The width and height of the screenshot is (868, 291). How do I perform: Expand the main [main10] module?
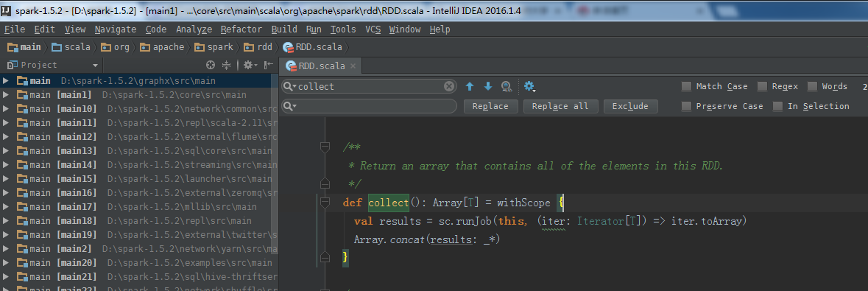pyautogui.click(x=6, y=108)
